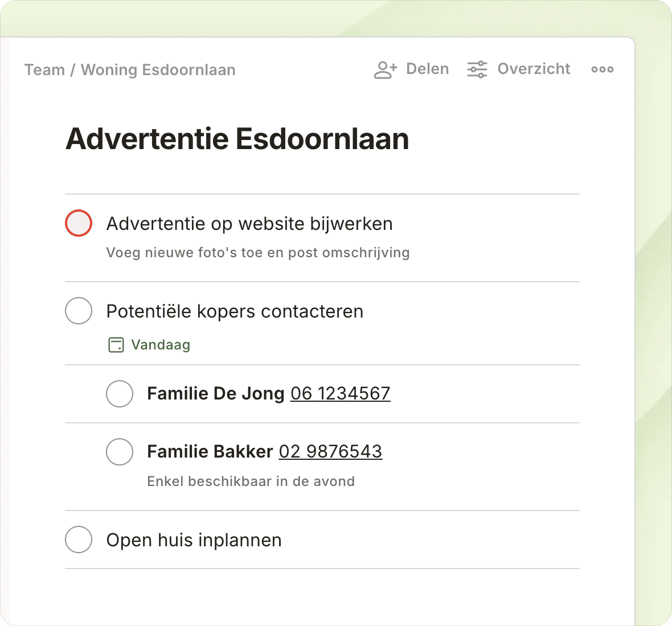Click the calendar icon beside Vandaag
The height and width of the screenshot is (626, 672).
[116, 345]
